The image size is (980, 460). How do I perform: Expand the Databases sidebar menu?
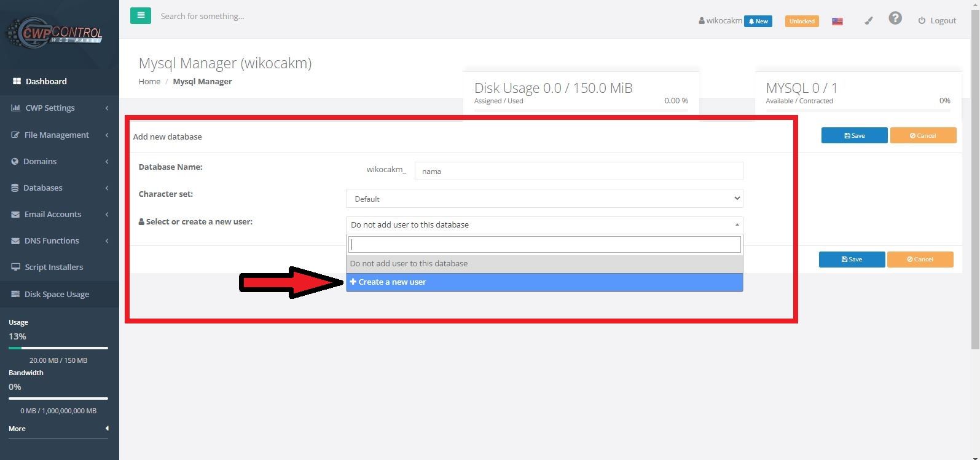(60, 188)
